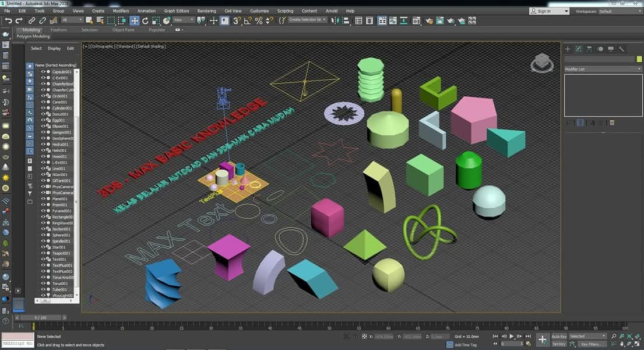Click the Polygon Modeling panel button
The width and height of the screenshot is (644, 350).
tap(33, 36)
